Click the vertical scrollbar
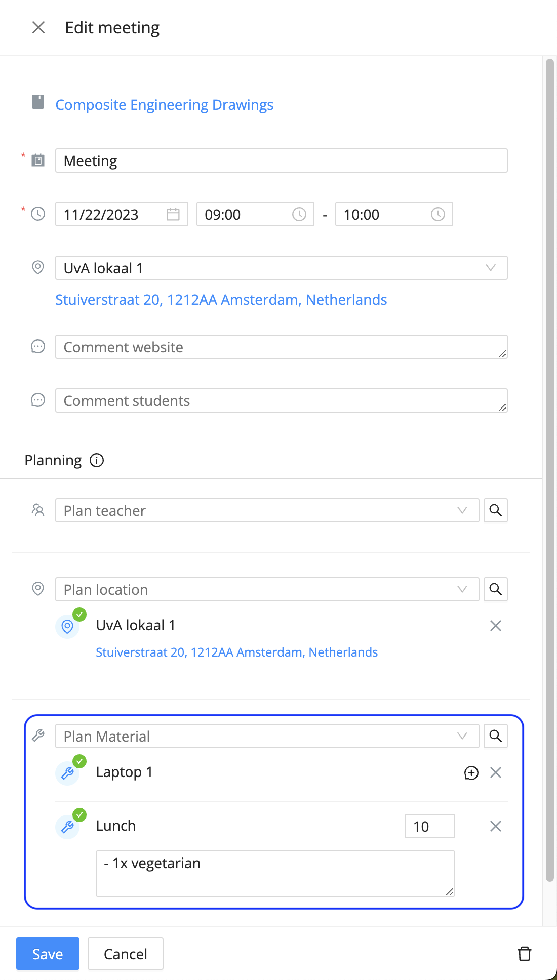Screen dimensions: 557x980 tap(550, 471)
